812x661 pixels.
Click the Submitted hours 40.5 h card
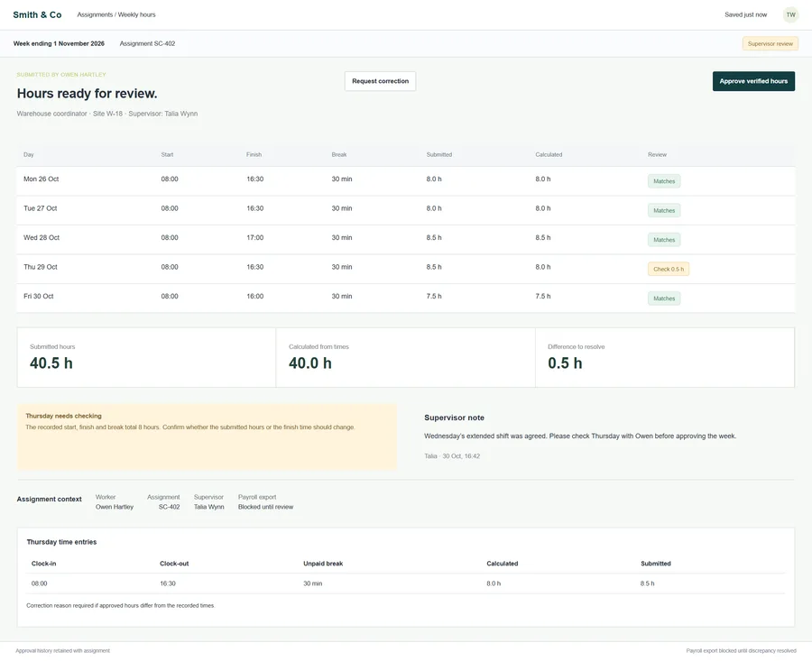pyautogui.click(x=146, y=357)
